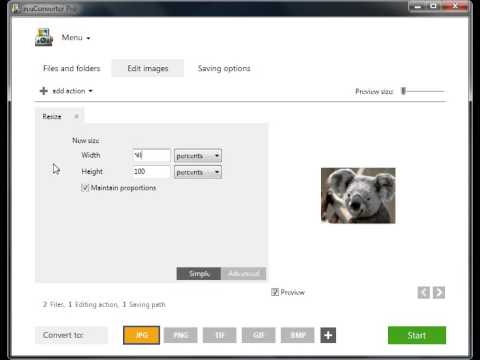This screenshot has width=480, height=360.
Task: Choose BMP as output format
Action: pyautogui.click(x=298, y=335)
